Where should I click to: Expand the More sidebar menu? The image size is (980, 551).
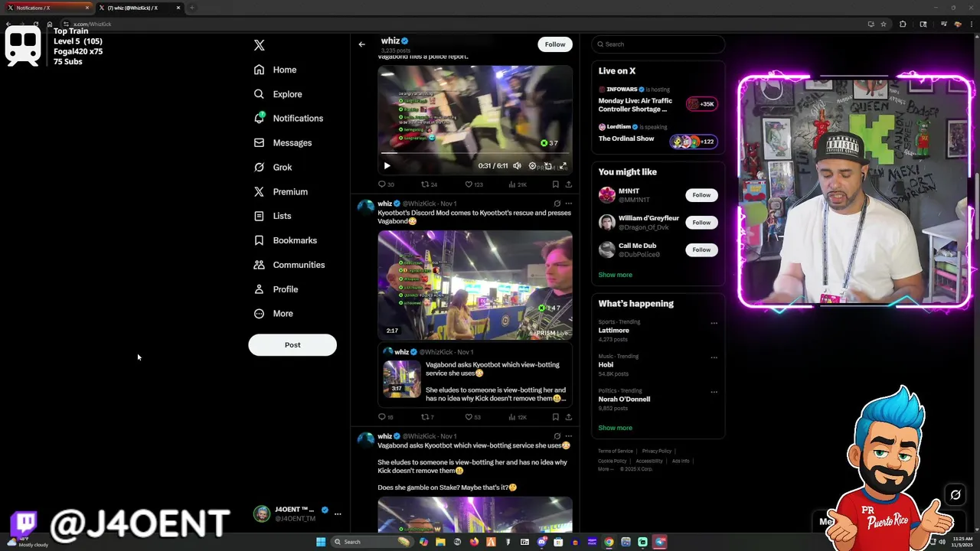(x=274, y=314)
